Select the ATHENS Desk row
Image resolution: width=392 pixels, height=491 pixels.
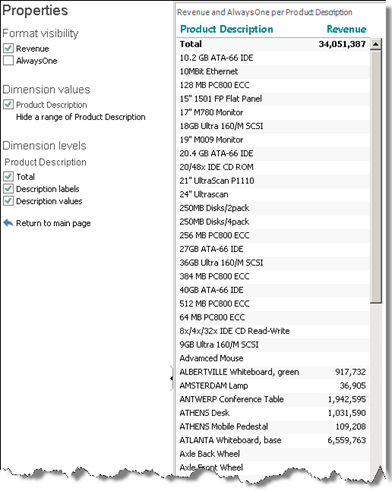click(273, 413)
